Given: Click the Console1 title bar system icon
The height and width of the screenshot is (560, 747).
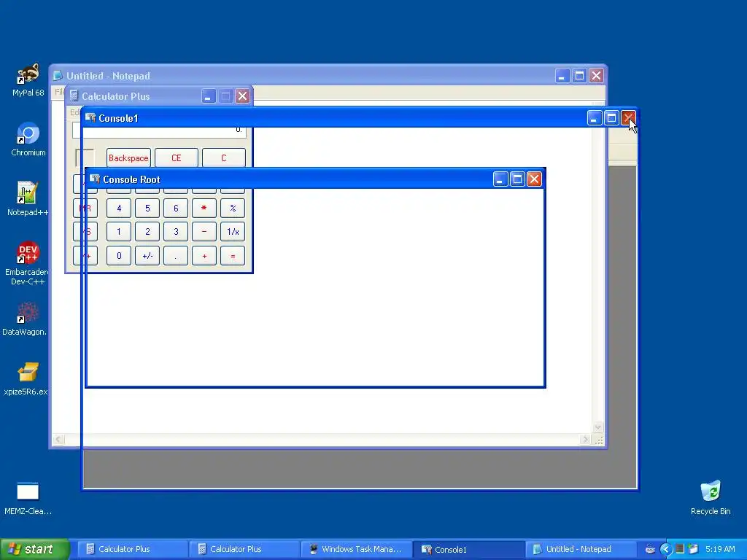Looking at the screenshot, I should click(x=90, y=117).
